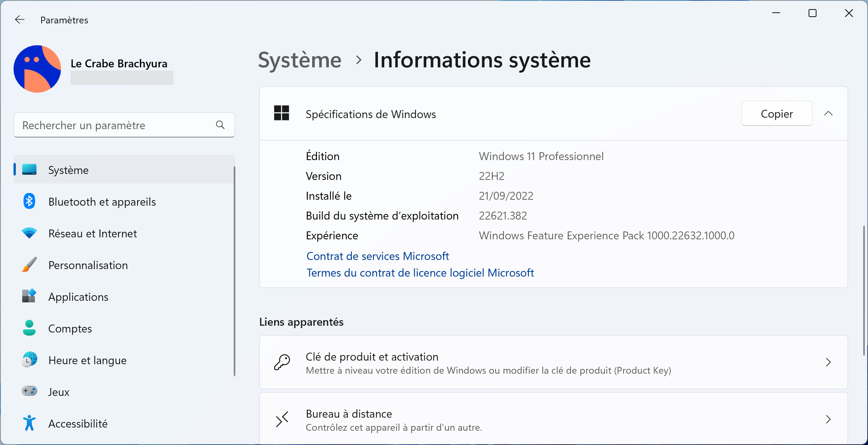Click the Comptes icon

coord(29,328)
